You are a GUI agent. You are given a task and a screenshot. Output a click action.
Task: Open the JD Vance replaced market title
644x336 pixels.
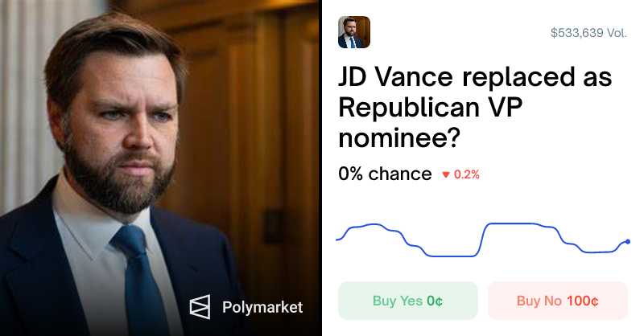tap(475, 107)
